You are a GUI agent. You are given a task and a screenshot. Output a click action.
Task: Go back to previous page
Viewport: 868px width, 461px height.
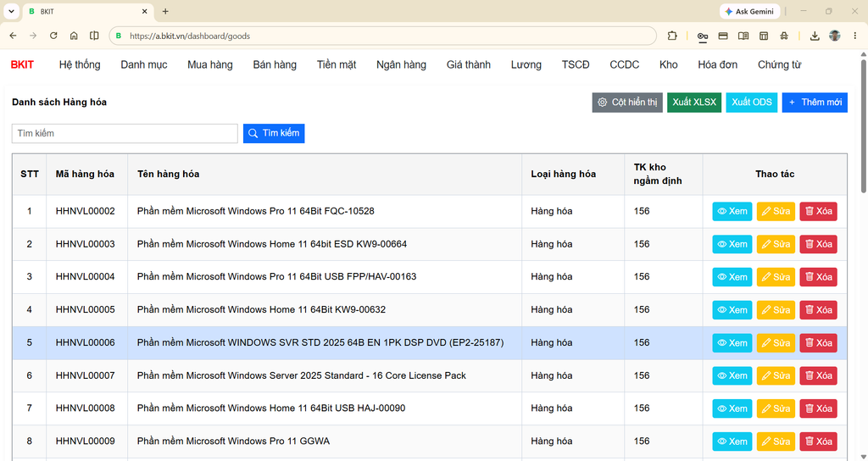click(14, 36)
